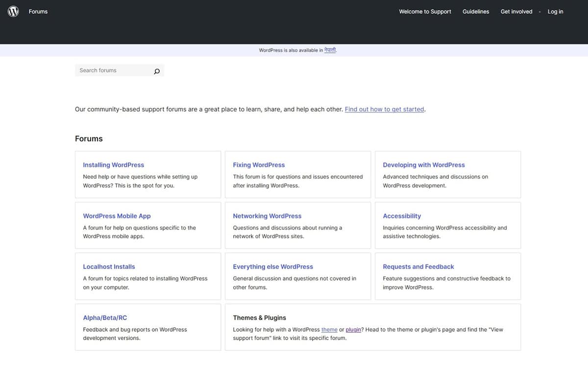Screen dimensions: 588x366
Task: Click the search magnifier icon
Action: coord(157,71)
